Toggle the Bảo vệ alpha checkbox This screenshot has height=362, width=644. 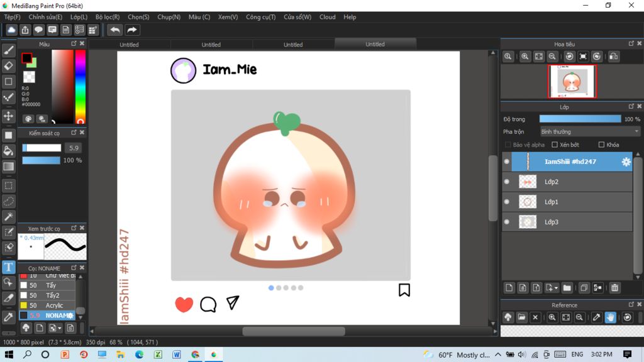click(508, 145)
